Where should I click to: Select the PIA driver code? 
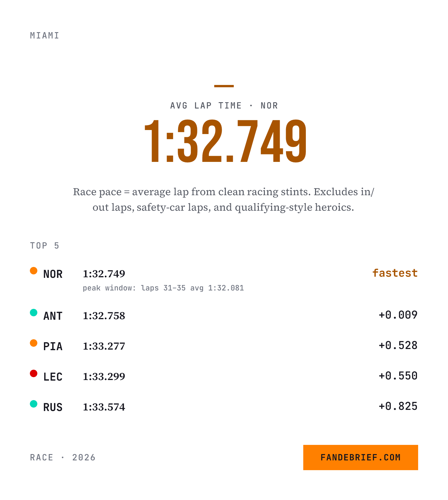(x=53, y=346)
